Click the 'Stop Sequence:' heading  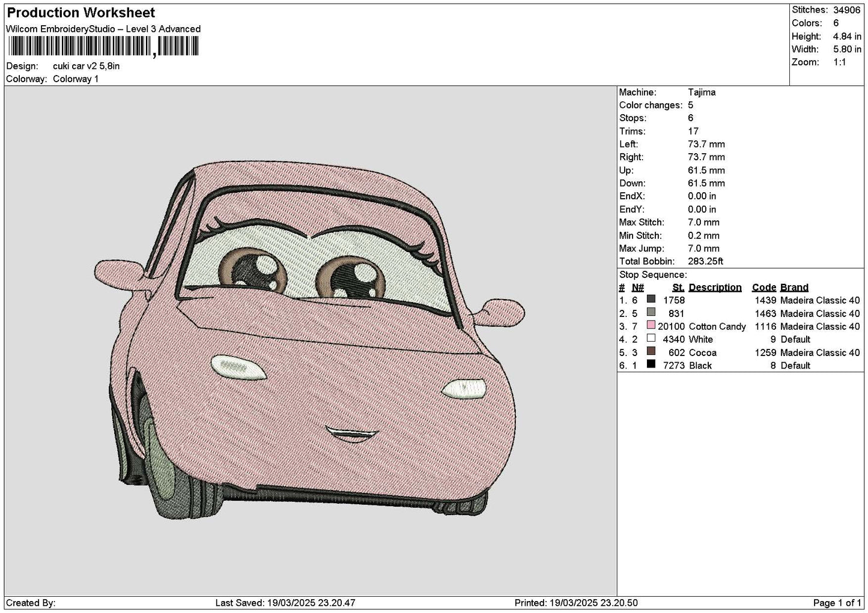(653, 275)
